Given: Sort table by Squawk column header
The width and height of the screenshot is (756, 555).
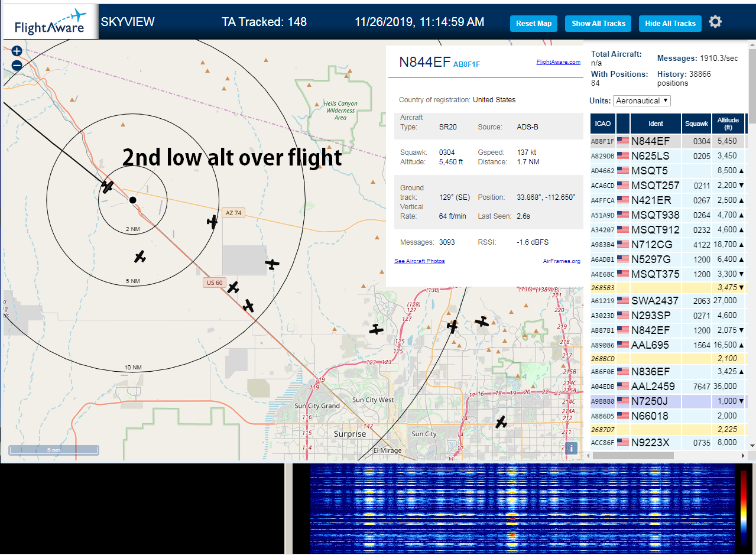Looking at the screenshot, I should (696, 124).
